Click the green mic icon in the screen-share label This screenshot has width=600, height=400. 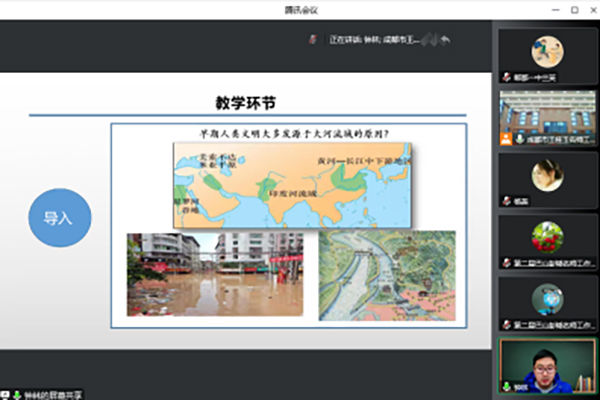[17, 395]
